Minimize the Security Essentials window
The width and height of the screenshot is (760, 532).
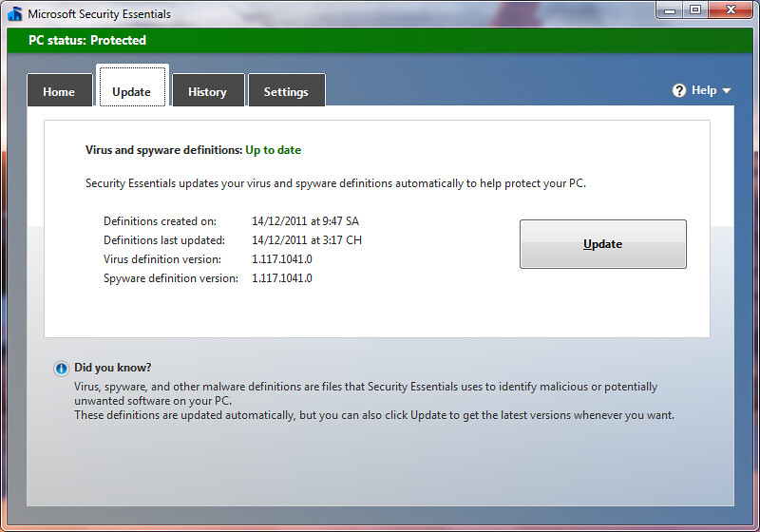[x=670, y=9]
